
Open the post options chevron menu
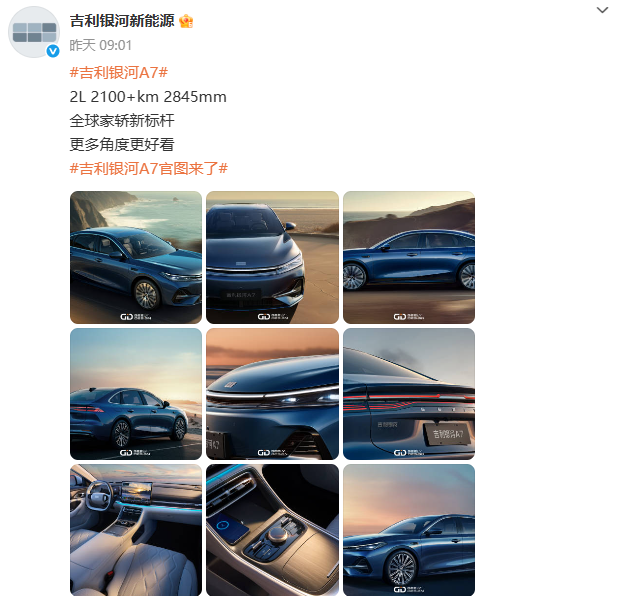click(602, 10)
